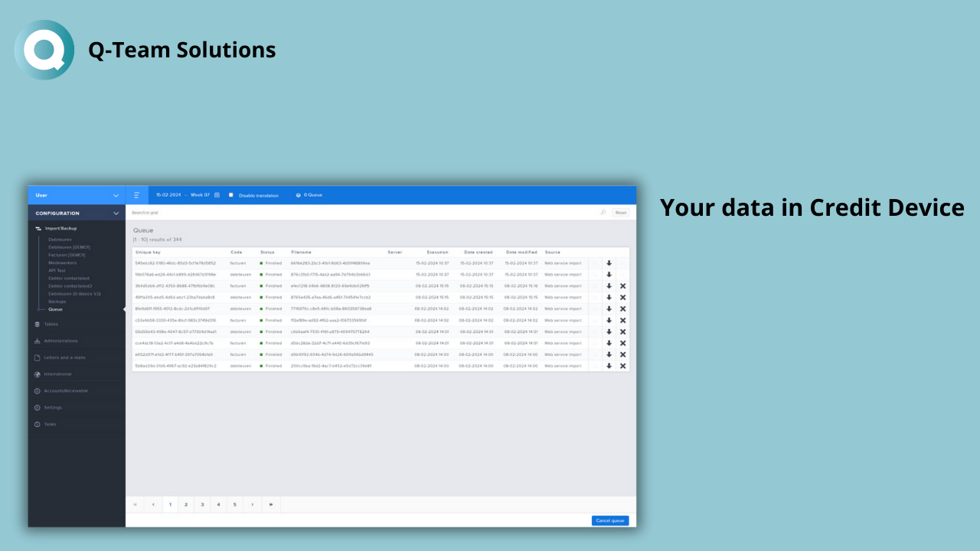
Task: Go to page 3 in pagination
Action: tap(202, 504)
